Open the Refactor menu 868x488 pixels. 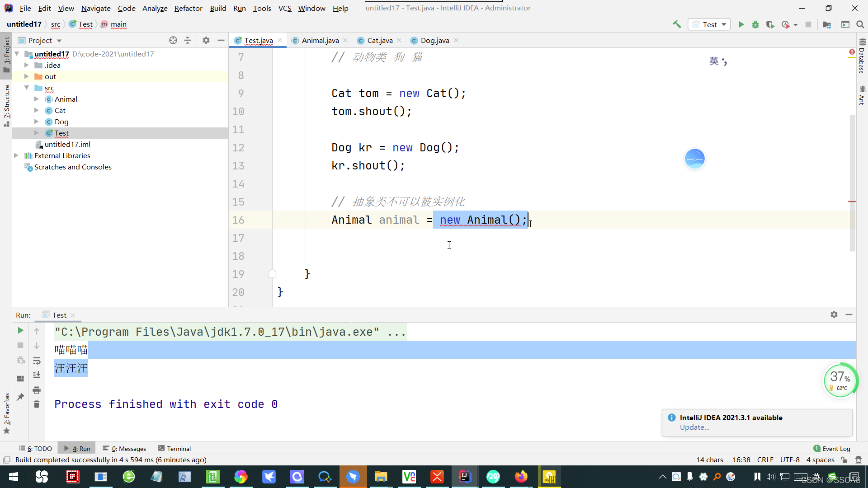188,8
